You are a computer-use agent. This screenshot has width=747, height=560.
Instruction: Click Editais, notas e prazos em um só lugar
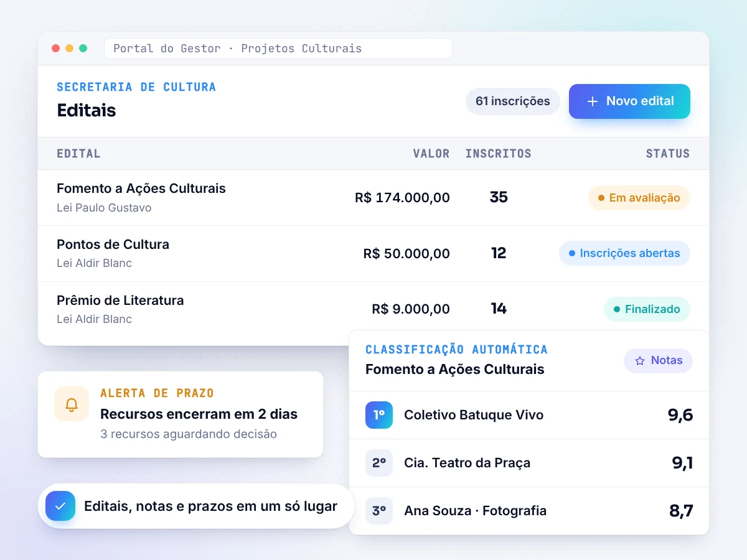(x=210, y=506)
